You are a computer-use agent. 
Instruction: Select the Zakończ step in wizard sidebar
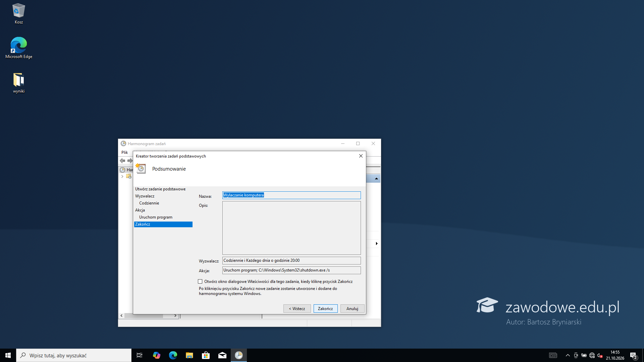[x=163, y=224]
